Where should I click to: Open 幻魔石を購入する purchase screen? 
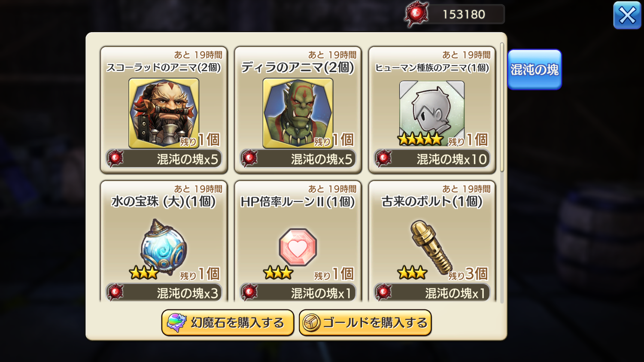coord(228,323)
